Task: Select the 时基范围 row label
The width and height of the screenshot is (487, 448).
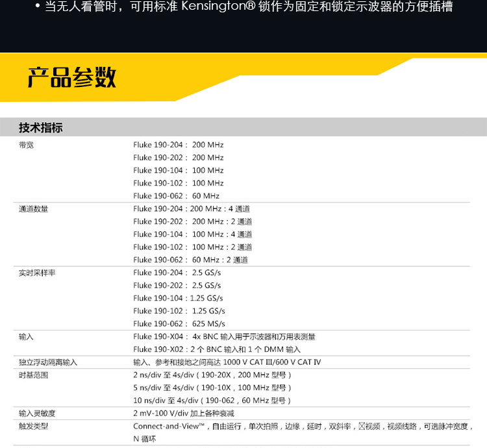Action: [33, 375]
